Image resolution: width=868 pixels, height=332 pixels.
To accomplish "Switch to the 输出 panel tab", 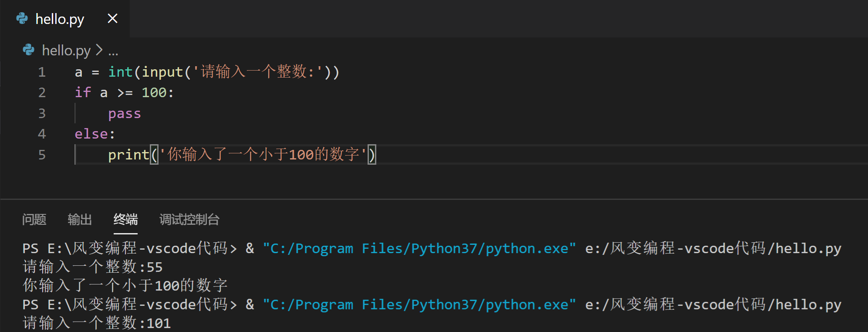I will pyautogui.click(x=80, y=219).
